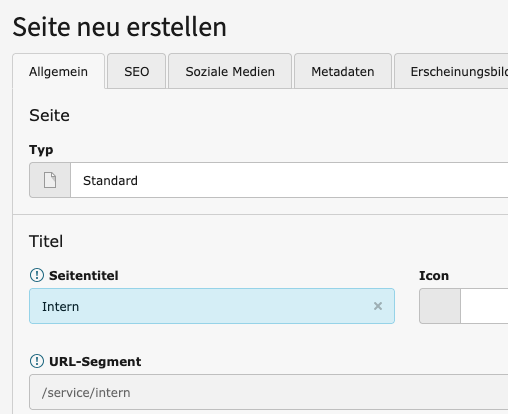Focus the Seitentitel field containing Intern
Image resolution: width=508 pixels, height=414 pixels.
coord(212,306)
